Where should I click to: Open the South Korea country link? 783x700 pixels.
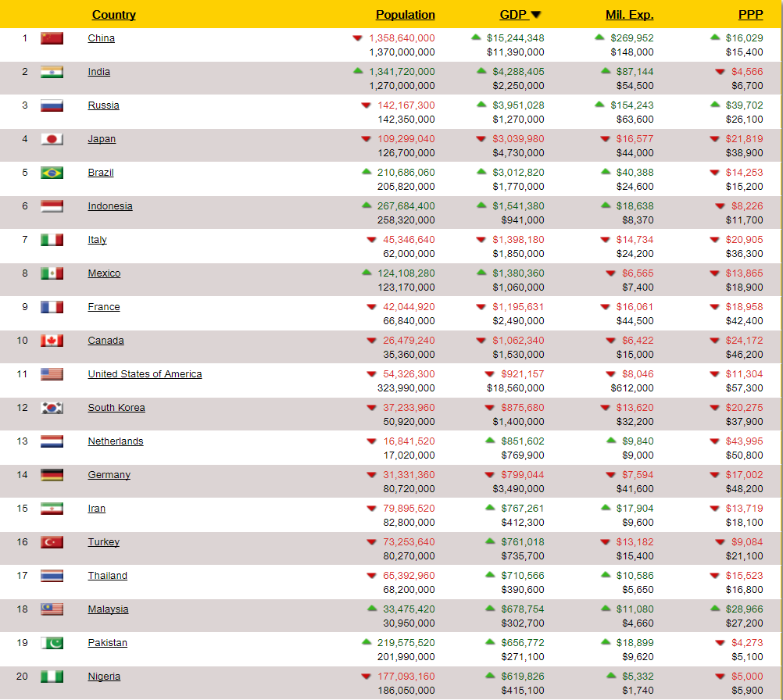click(x=116, y=407)
